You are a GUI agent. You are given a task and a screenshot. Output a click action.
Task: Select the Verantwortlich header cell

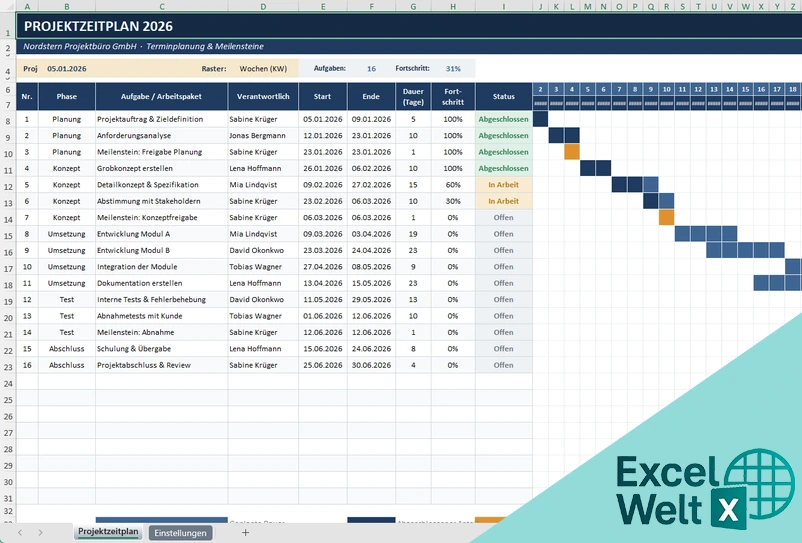[x=263, y=97]
